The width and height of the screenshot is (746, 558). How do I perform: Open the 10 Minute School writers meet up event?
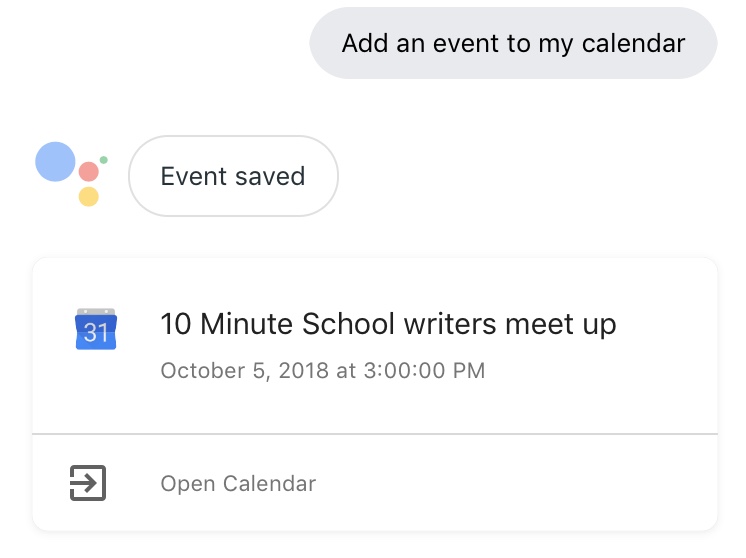tap(388, 324)
